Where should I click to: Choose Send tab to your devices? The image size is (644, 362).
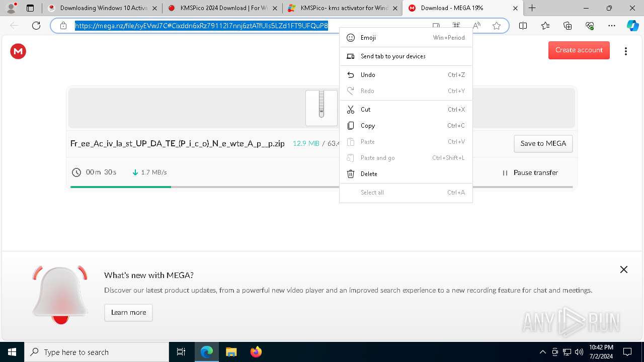click(x=406, y=56)
